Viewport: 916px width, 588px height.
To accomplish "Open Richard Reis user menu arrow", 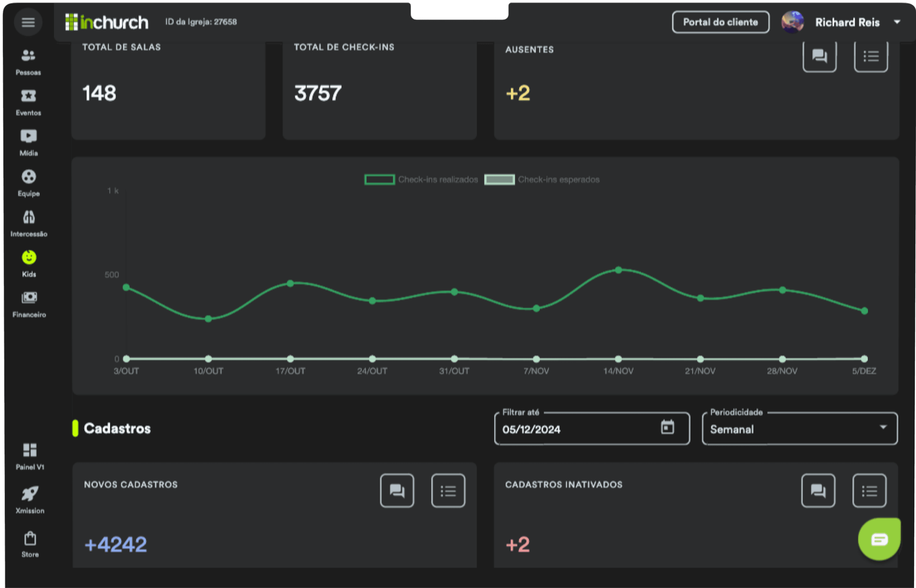I will pos(897,22).
